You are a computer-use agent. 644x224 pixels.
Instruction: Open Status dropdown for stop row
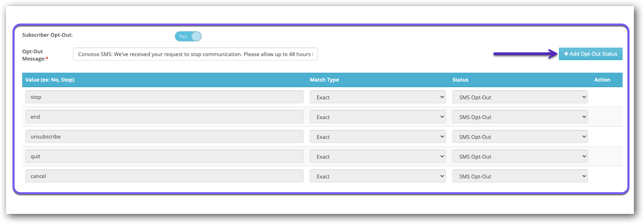520,97
